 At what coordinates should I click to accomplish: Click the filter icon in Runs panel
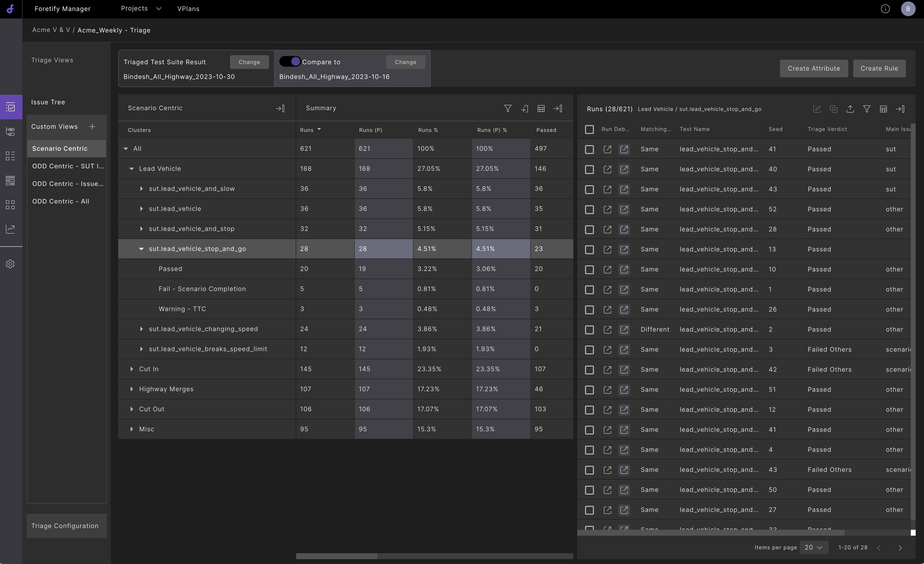tap(867, 109)
